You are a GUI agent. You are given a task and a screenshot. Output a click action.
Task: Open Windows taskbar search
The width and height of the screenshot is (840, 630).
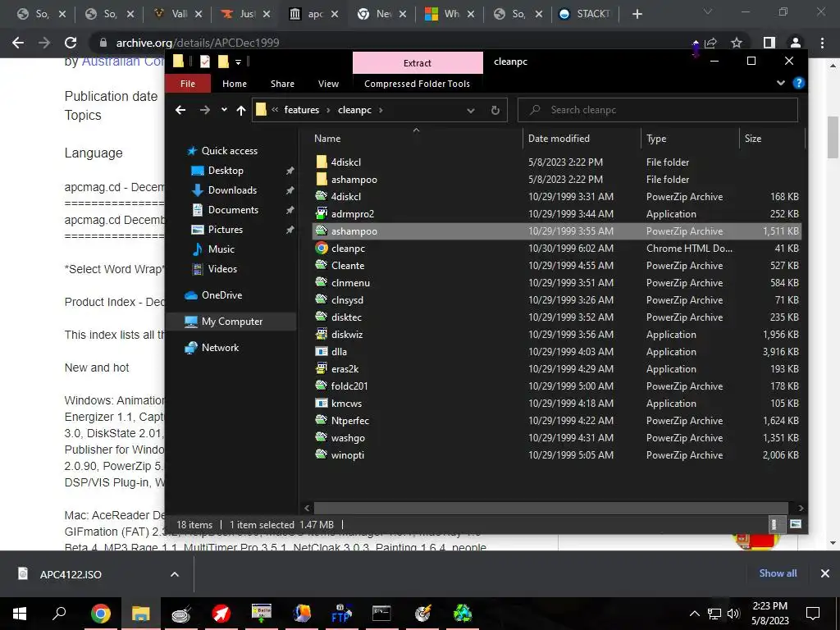pyautogui.click(x=59, y=614)
